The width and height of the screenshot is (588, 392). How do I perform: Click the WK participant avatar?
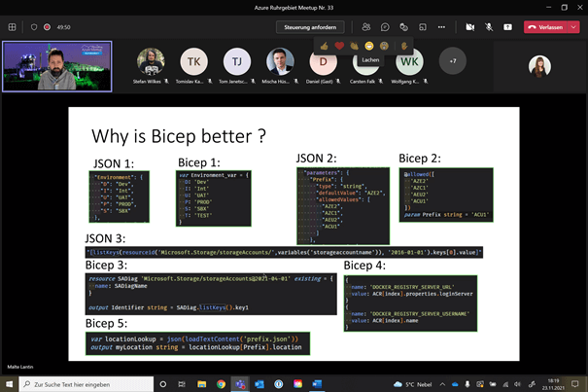coord(409,62)
